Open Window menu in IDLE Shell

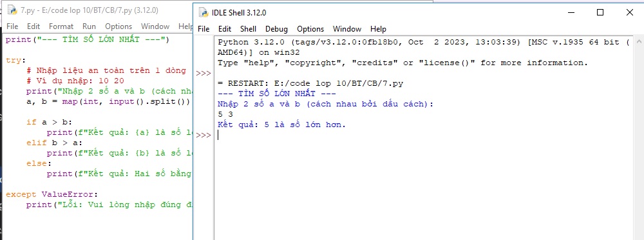pyautogui.click(x=347, y=29)
